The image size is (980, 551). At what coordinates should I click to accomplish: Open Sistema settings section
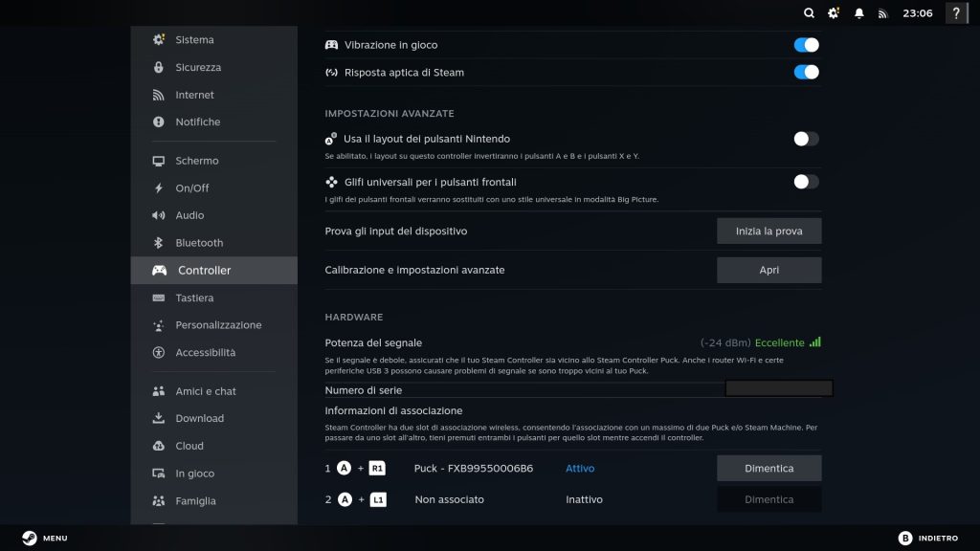click(214, 39)
